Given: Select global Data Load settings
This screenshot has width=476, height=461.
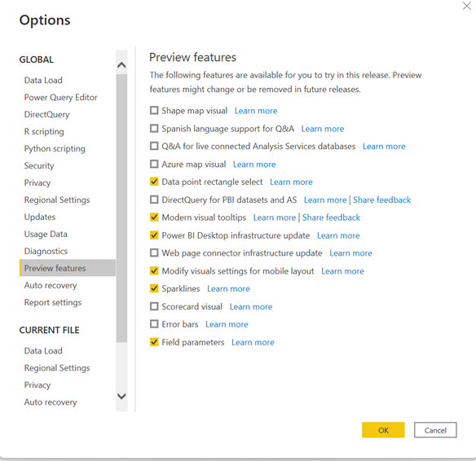Looking at the screenshot, I should [68, 80].
